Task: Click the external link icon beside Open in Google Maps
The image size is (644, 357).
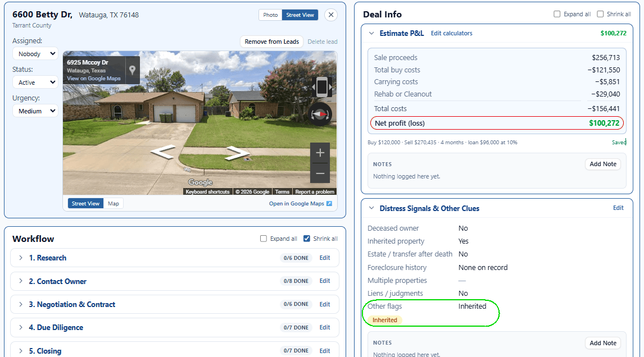Action: (329, 204)
